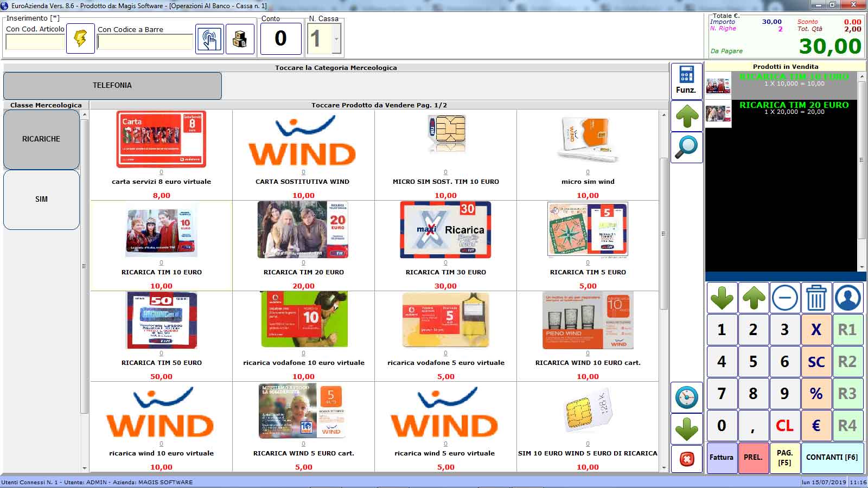Select the SIM class
The height and width of the screenshot is (488, 868).
coord(41,200)
